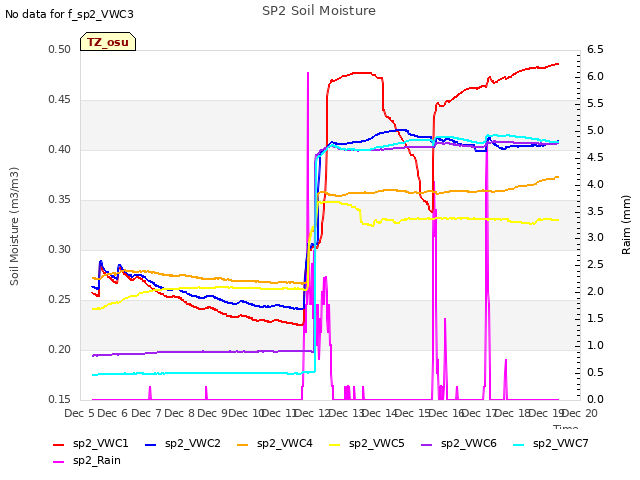Screen dimensions: 640x480
Task: Click the magenta sp2_Rain legend swatch
Action: click(x=59, y=462)
